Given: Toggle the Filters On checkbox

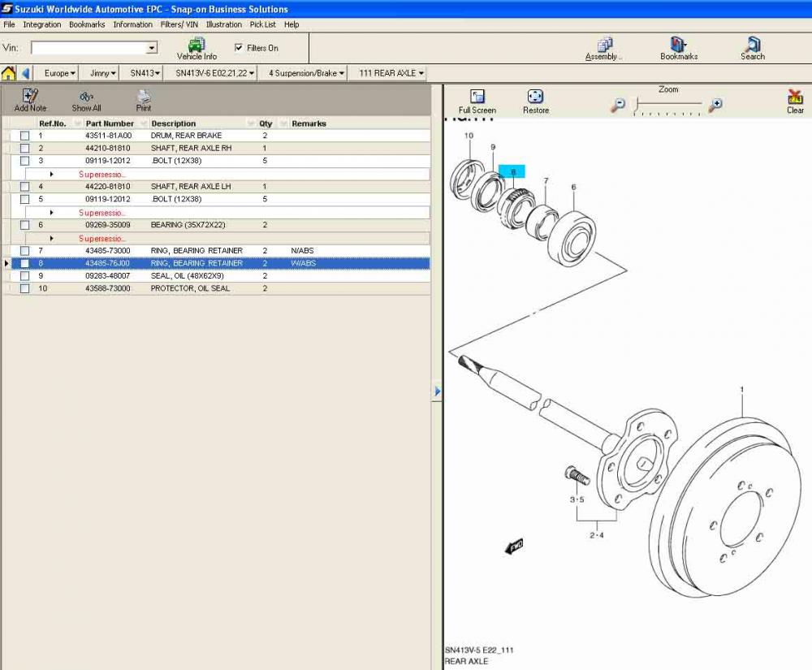Looking at the screenshot, I should (x=239, y=48).
